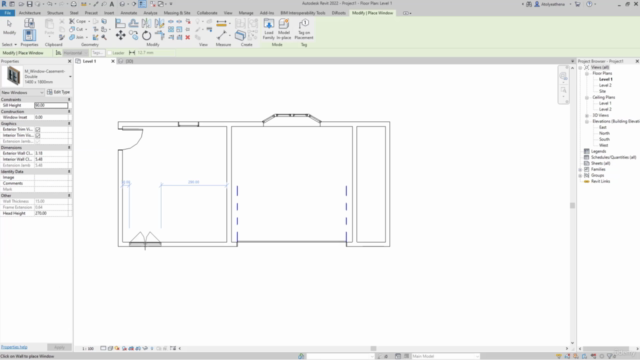Click the Cut geometry tool
Screen dimensions: 640x360
[x=76, y=29]
